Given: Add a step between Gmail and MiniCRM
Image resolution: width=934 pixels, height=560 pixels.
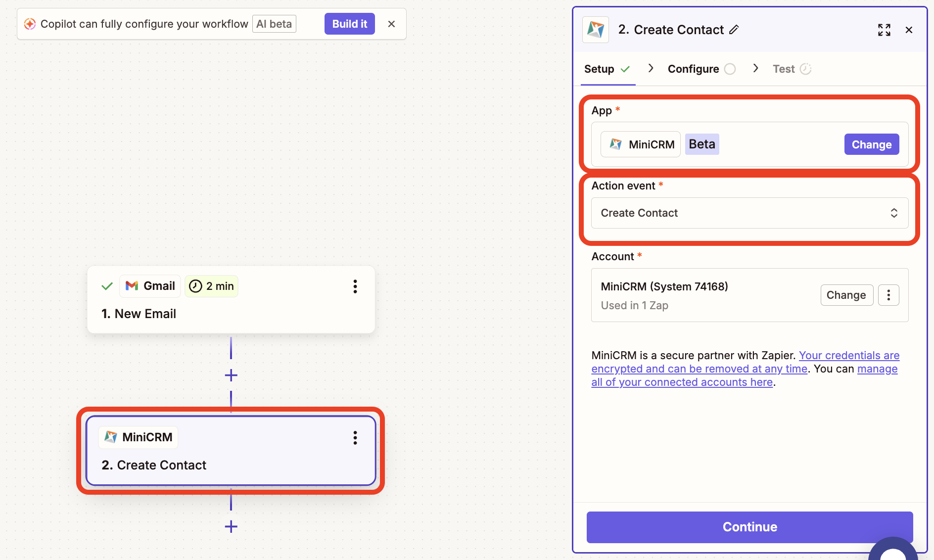Looking at the screenshot, I should point(231,375).
